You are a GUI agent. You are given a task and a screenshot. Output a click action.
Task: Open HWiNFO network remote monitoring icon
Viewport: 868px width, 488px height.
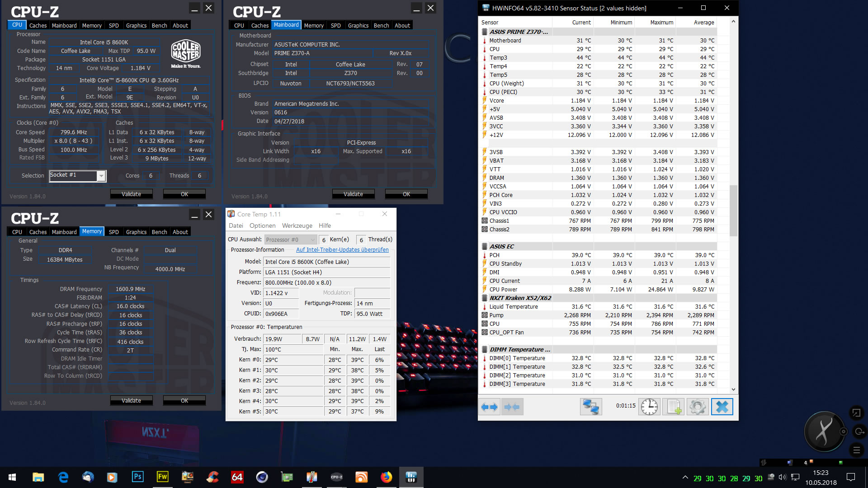point(591,407)
